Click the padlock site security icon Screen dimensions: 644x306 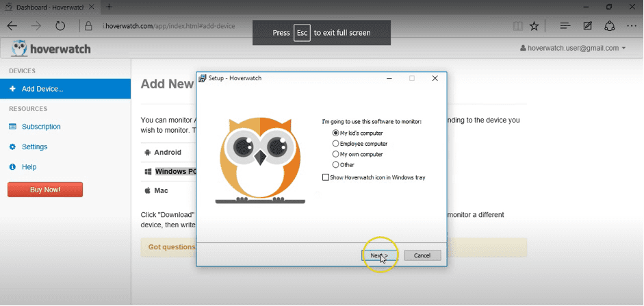click(x=88, y=26)
